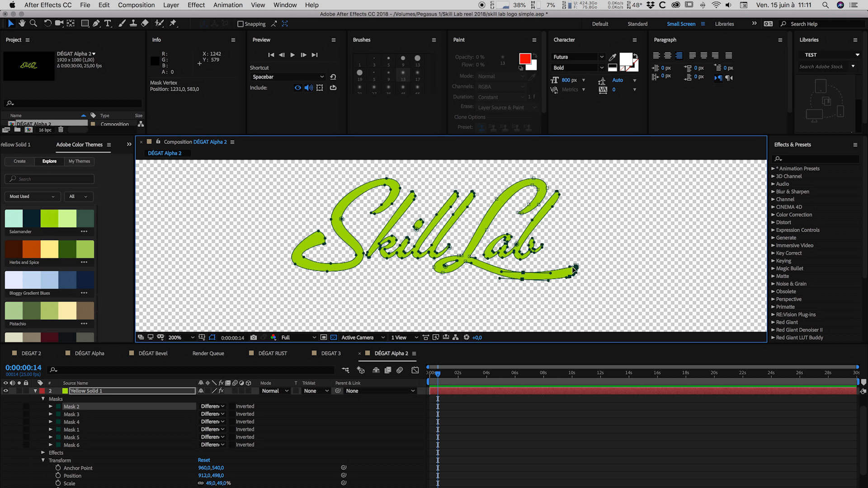Open the Bold font style dropdown

(579, 68)
